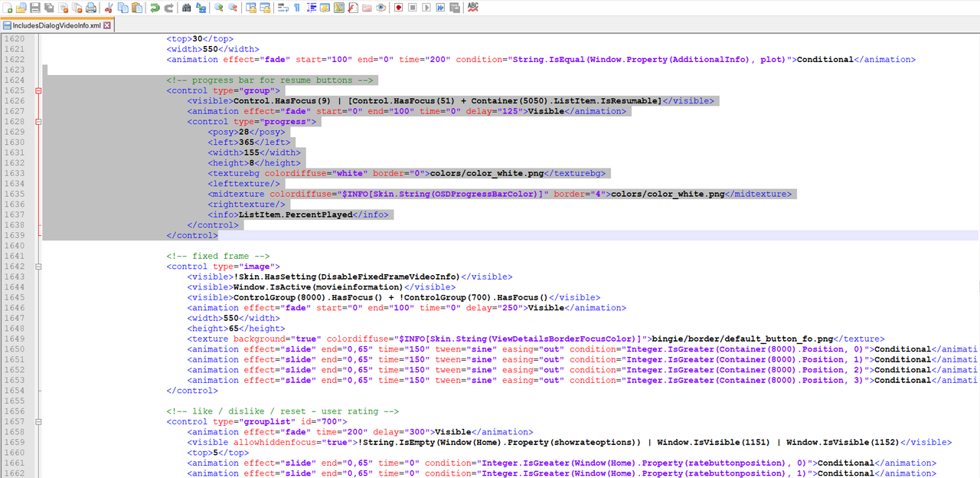980x478 pixels.
Task: Click the empty line 1640 in the editor
Action: [510, 245]
